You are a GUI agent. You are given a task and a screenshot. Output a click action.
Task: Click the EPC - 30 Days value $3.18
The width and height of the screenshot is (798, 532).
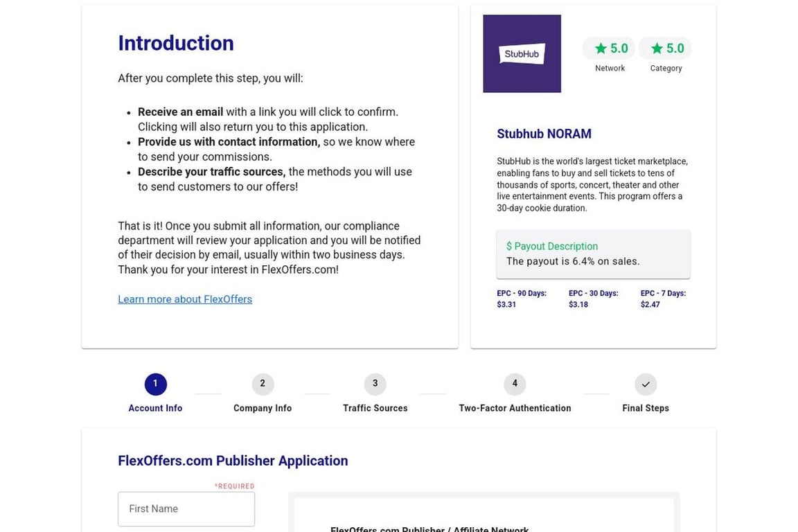pos(578,304)
